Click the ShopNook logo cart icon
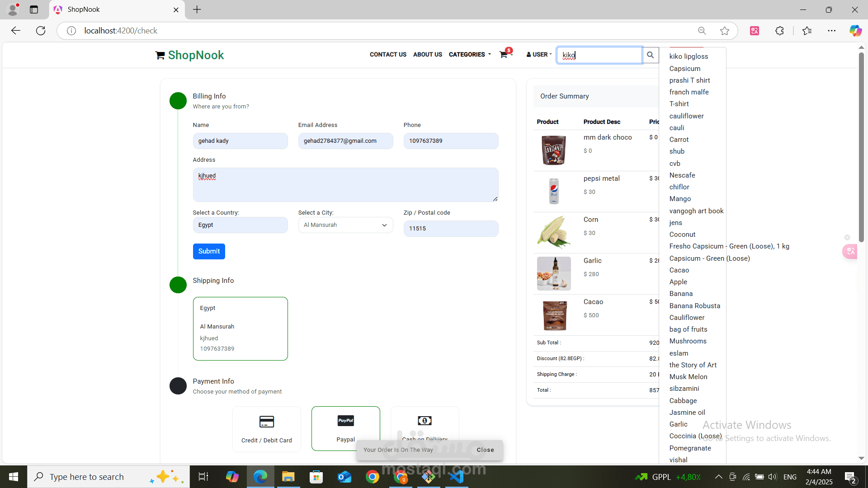 [x=160, y=55]
